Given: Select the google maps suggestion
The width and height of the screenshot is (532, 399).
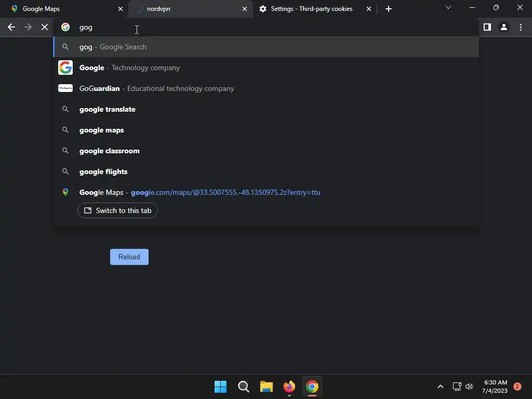Looking at the screenshot, I should 267,130.
